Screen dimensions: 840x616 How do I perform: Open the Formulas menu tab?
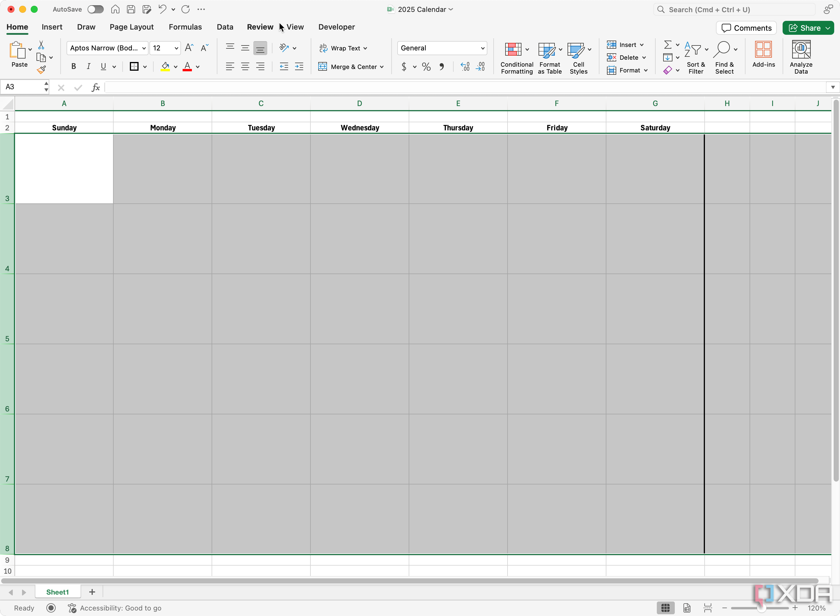click(x=185, y=27)
